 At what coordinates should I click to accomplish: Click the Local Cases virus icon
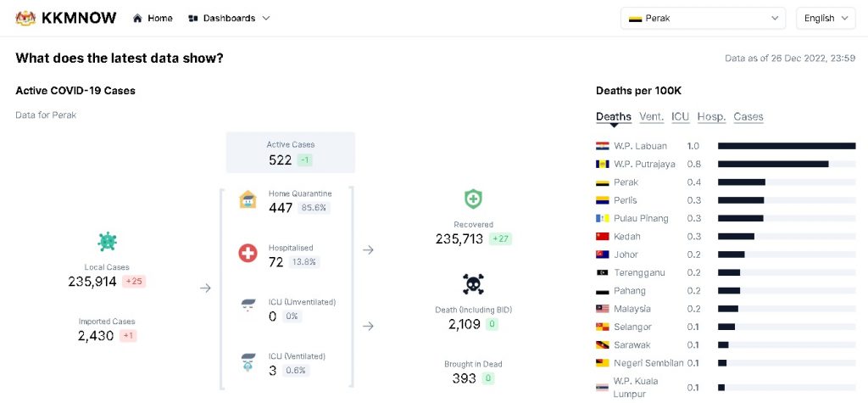coord(107,242)
